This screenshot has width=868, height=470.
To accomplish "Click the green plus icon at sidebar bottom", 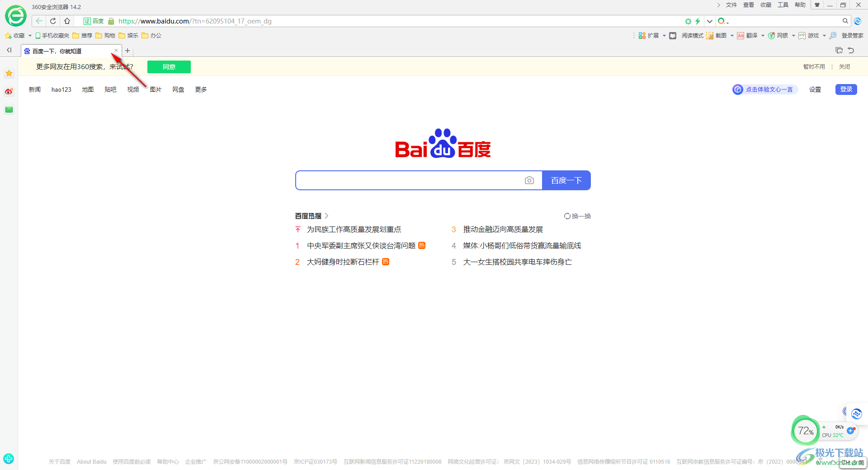I will (x=9, y=459).
